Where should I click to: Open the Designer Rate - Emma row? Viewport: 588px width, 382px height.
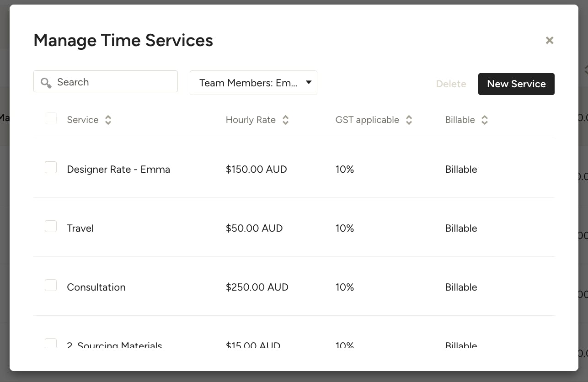pos(118,170)
